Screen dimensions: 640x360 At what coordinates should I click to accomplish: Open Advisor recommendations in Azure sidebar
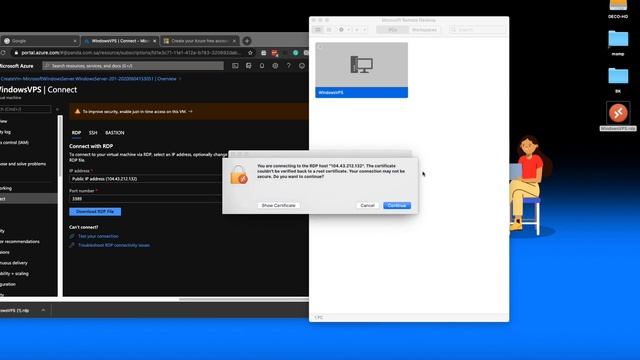click(20, 241)
